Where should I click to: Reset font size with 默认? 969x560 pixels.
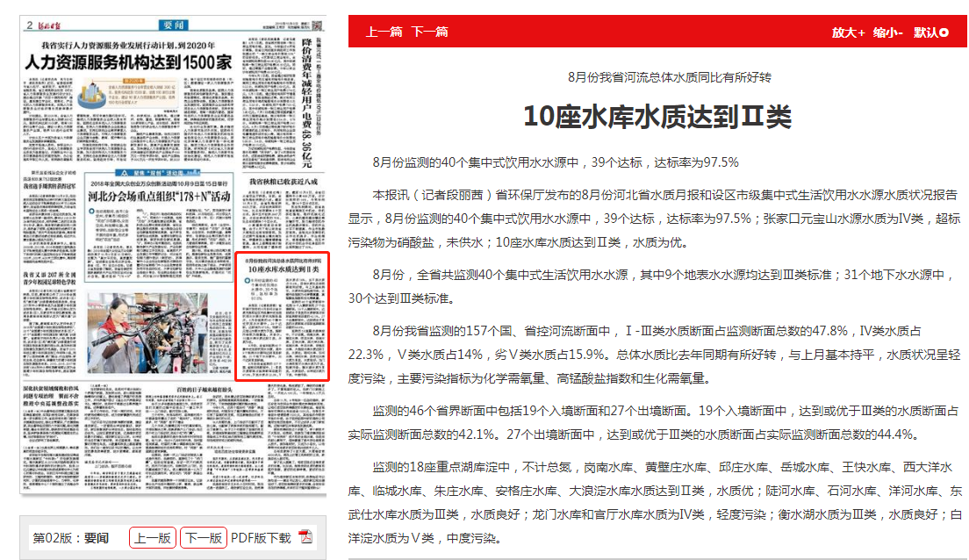[925, 32]
